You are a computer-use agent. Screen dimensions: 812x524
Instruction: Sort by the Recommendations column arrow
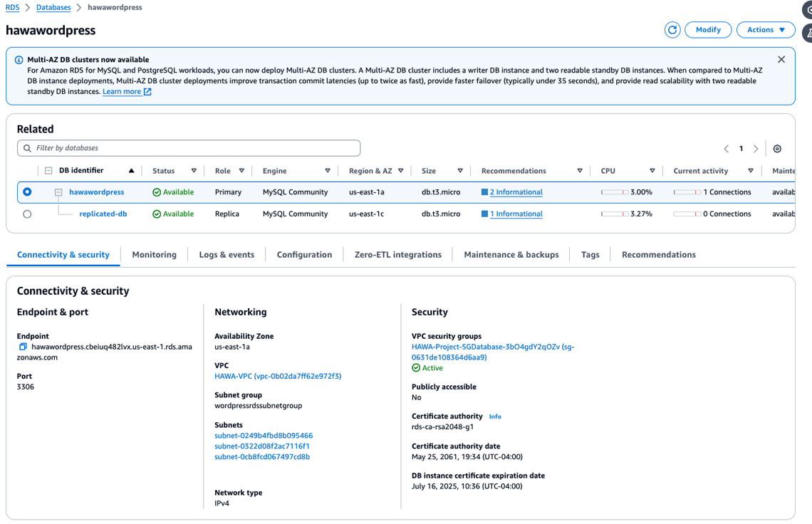click(x=580, y=171)
